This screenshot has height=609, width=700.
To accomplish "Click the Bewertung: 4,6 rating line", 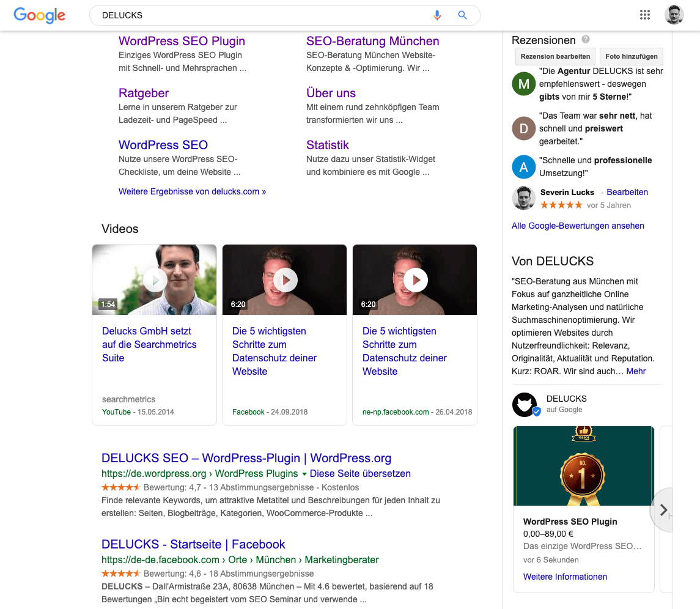I will [208, 574].
